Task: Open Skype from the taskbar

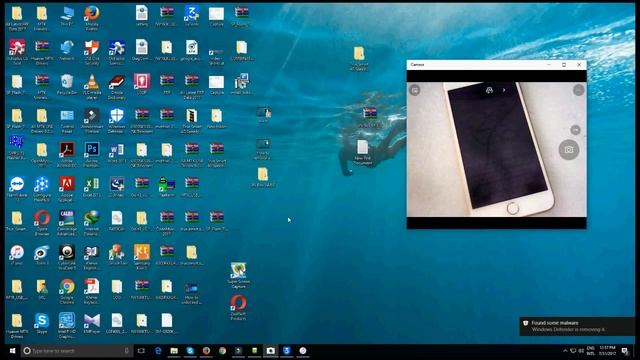Action: [x=190, y=351]
